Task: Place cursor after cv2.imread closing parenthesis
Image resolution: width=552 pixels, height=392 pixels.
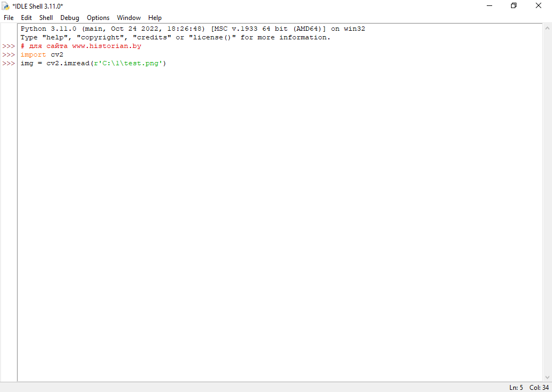Action: 167,64
